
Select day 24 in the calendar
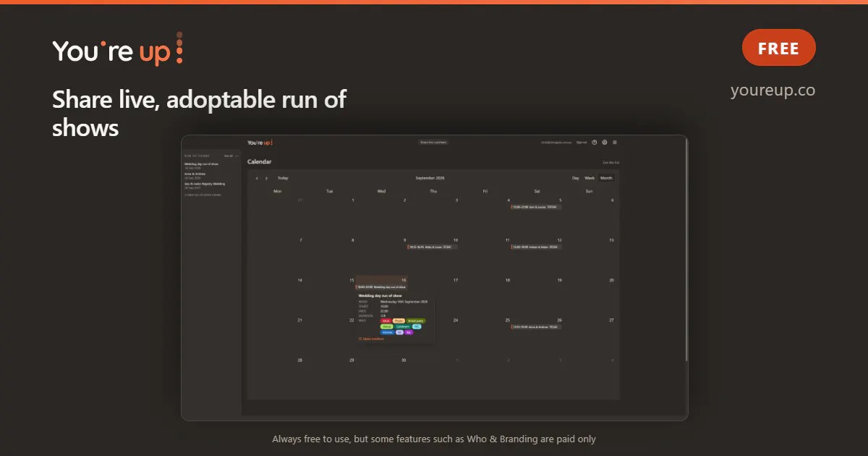tap(456, 320)
